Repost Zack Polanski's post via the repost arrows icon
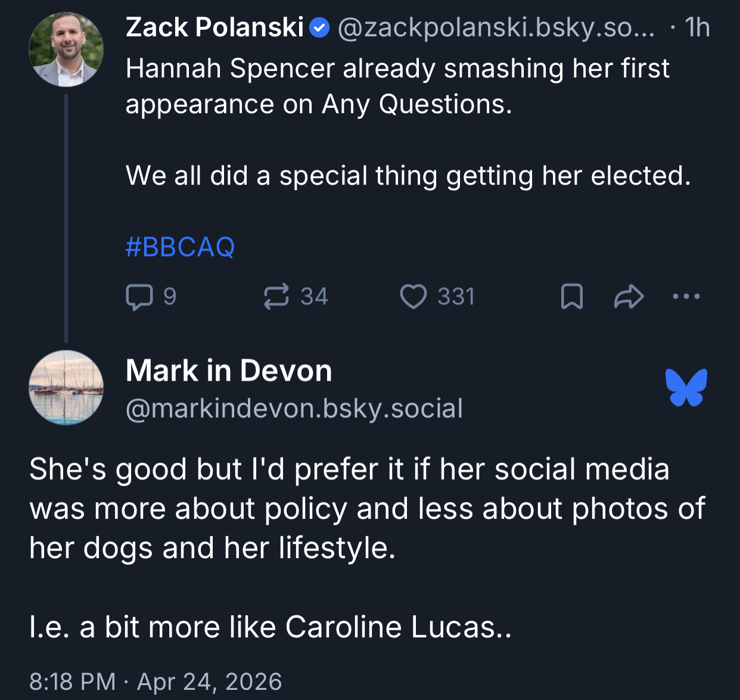This screenshot has width=740, height=700. 276,297
